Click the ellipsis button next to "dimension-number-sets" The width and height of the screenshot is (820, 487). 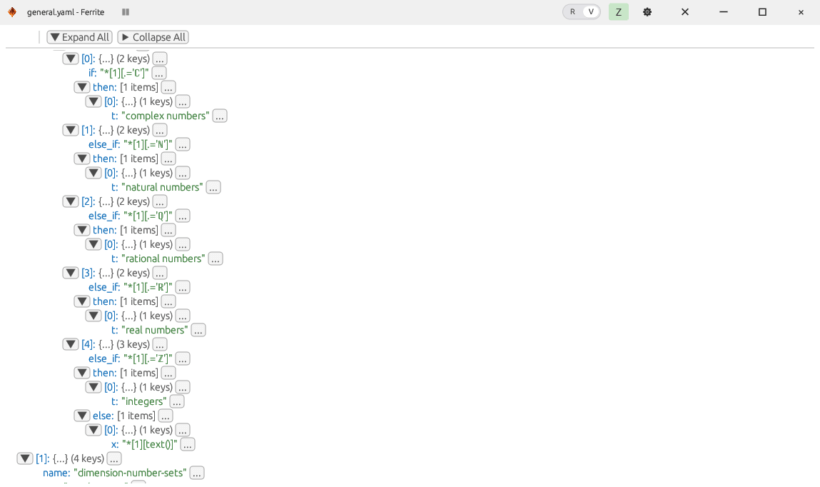click(x=197, y=473)
